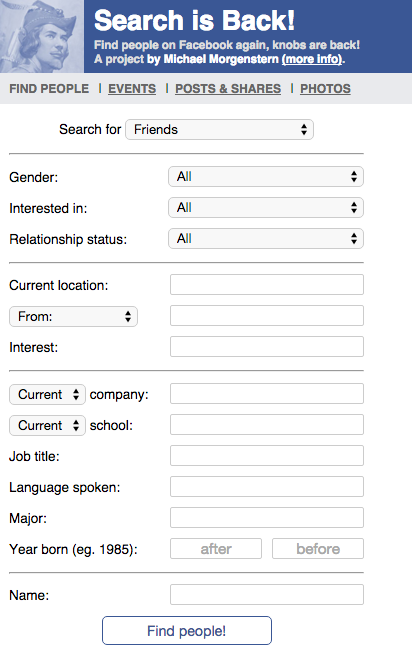Open the Posts & Shares tab
Screen dimensions: 412x660
click(x=228, y=89)
